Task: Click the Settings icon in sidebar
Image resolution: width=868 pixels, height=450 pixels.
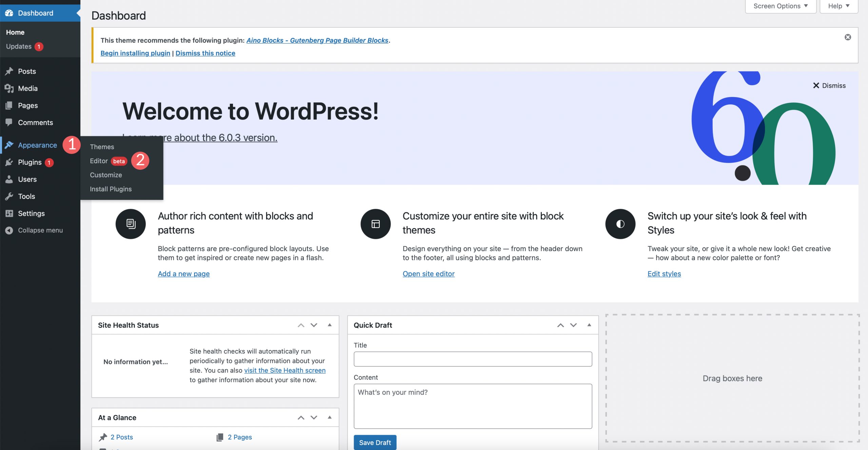Action: tap(9, 213)
